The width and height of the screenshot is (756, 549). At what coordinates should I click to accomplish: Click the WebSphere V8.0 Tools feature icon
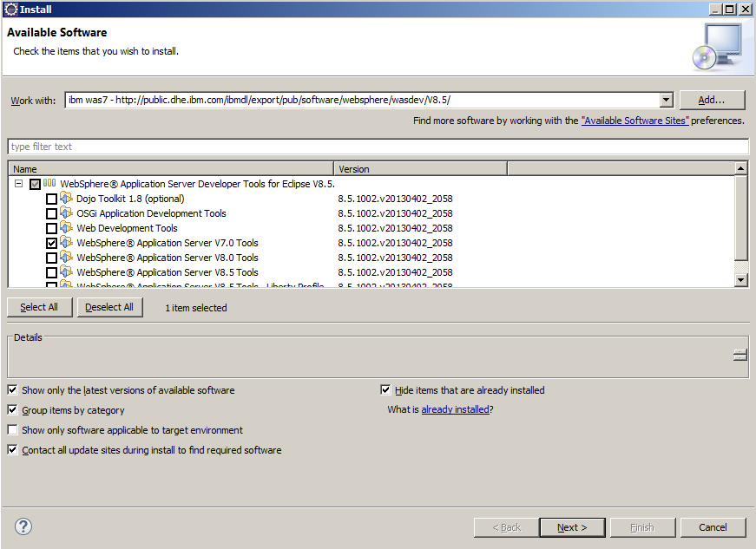pos(67,258)
